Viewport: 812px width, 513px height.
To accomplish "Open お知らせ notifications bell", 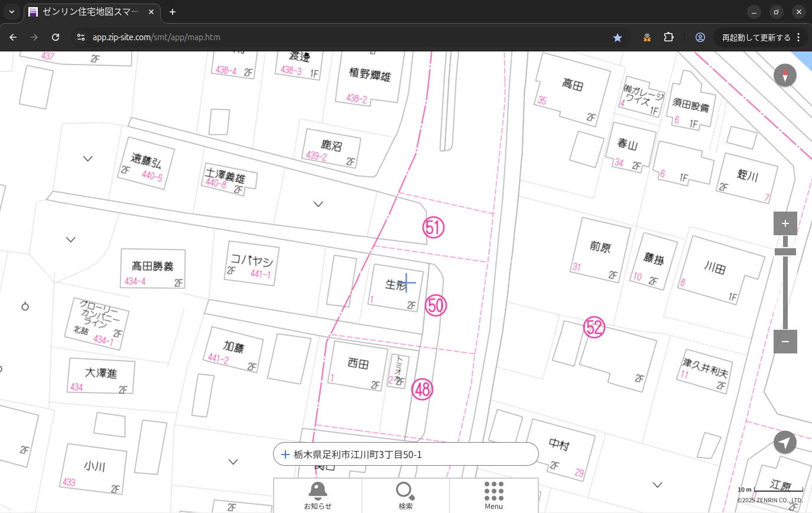I will 318,495.
